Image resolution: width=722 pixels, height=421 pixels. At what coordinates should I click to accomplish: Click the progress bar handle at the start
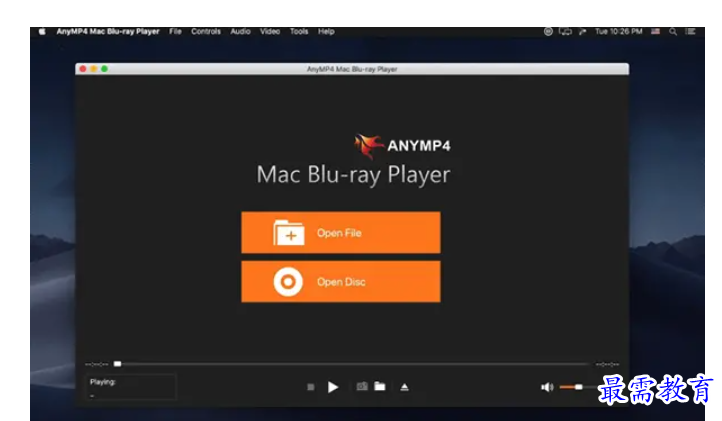pos(118,364)
